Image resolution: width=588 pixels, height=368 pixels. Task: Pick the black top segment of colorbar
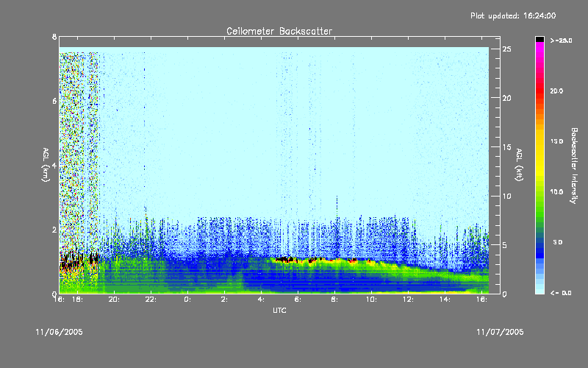pos(539,39)
